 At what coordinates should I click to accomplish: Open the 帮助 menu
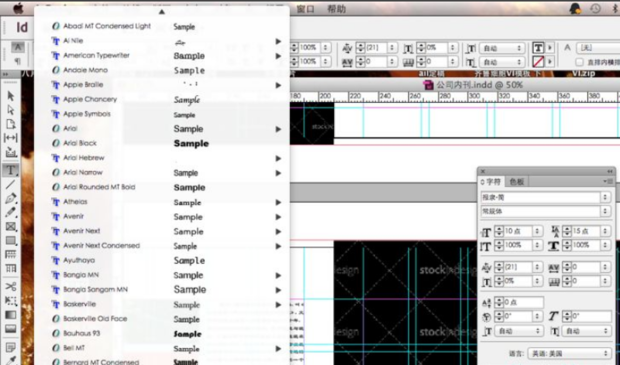point(336,9)
